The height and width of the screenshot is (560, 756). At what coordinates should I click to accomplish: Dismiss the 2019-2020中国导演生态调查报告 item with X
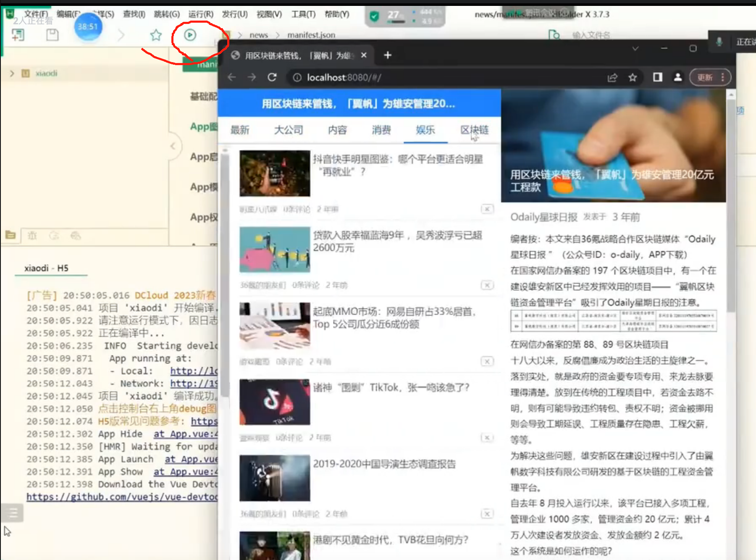[x=487, y=514]
